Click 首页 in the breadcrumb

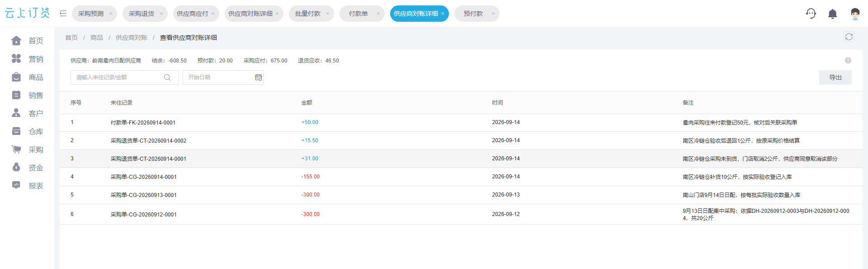click(71, 38)
